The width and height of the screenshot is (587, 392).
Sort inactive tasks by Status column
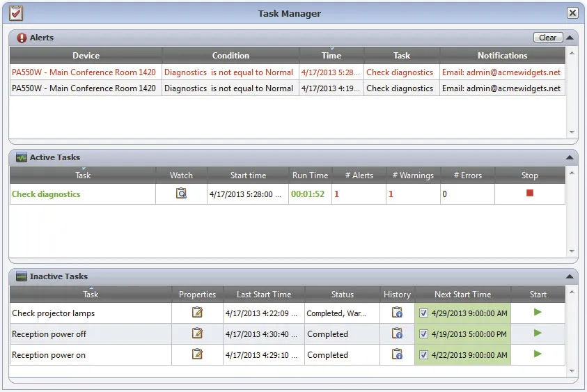pos(342,295)
